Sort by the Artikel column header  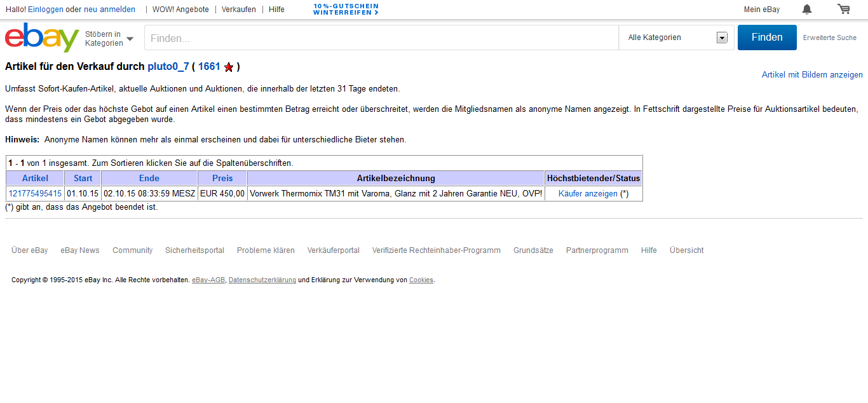35,178
